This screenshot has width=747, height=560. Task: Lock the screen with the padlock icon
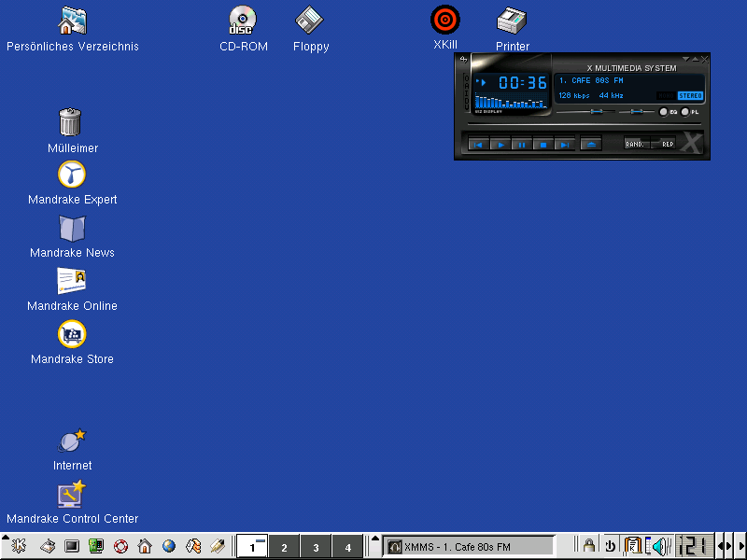[x=589, y=546]
